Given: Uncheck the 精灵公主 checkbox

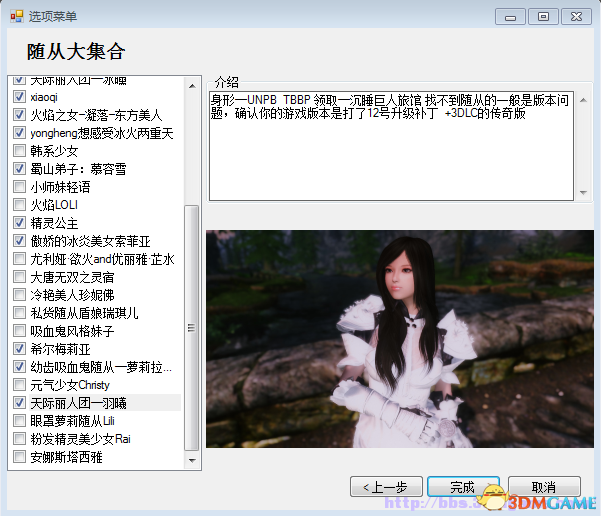Looking at the screenshot, I should (19, 223).
